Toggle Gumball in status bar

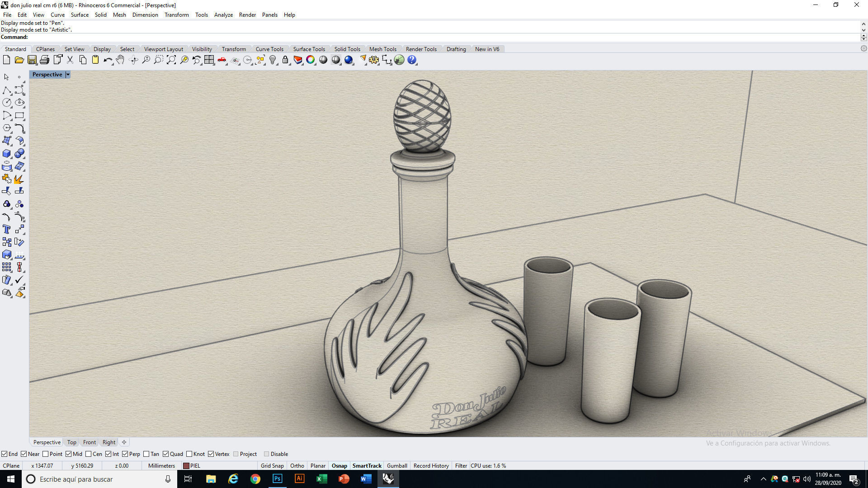[x=397, y=466]
